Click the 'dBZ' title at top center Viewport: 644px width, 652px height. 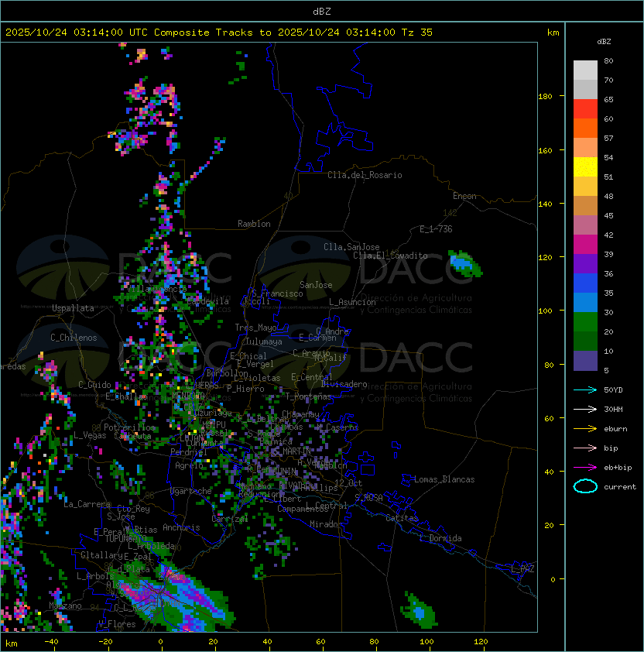(322, 11)
